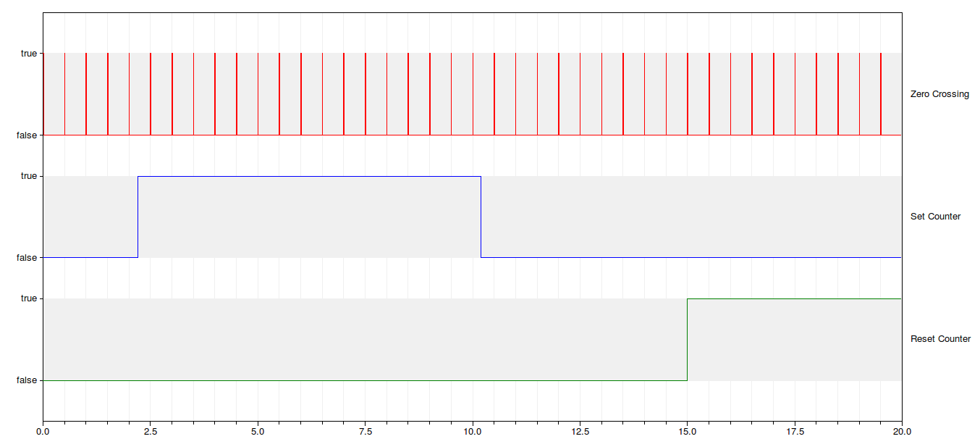The image size is (980, 439).
Task: Select the 7.5 tick label on time axis
Action: click(x=366, y=431)
